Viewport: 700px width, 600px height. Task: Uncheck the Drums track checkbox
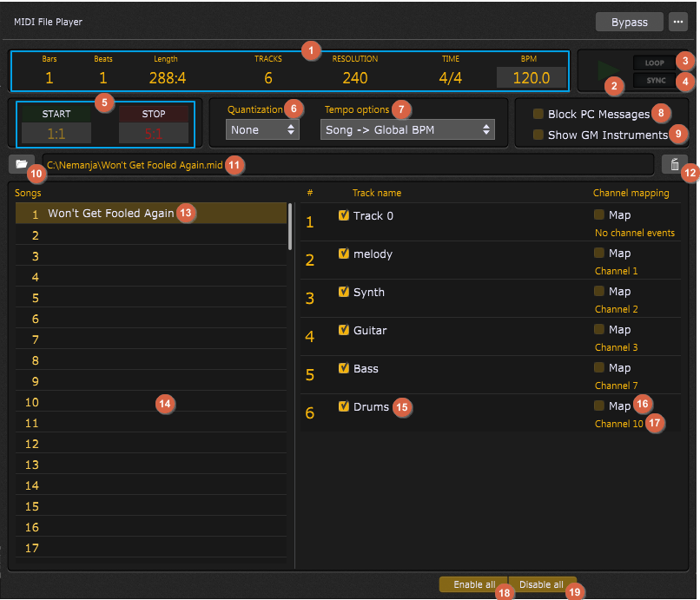pyautogui.click(x=343, y=406)
